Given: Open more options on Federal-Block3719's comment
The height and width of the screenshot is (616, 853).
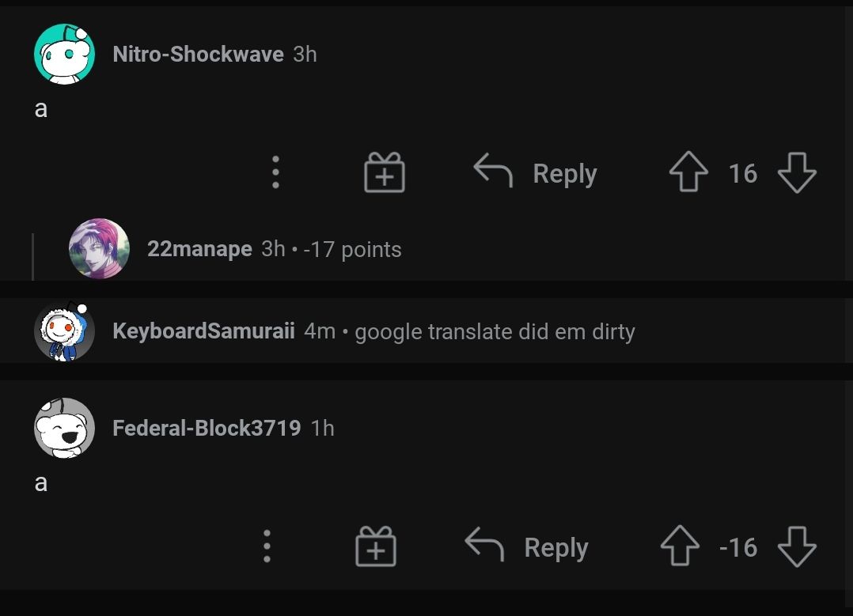Looking at the screenshot, I should coord(267,546).
